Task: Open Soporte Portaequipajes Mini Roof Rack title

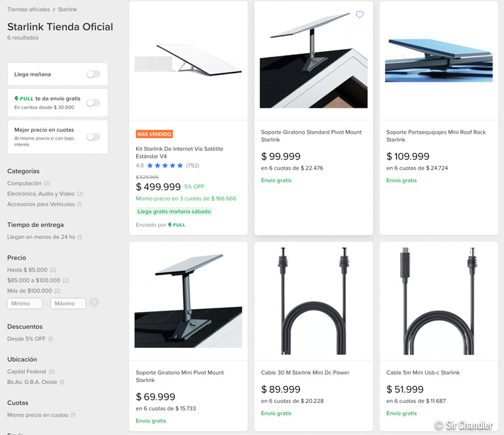Action: pos(437,136)
